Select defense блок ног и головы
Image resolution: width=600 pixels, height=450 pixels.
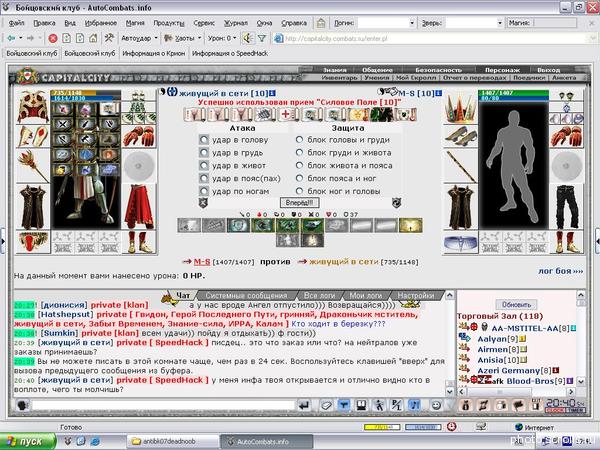pos(299,191)
